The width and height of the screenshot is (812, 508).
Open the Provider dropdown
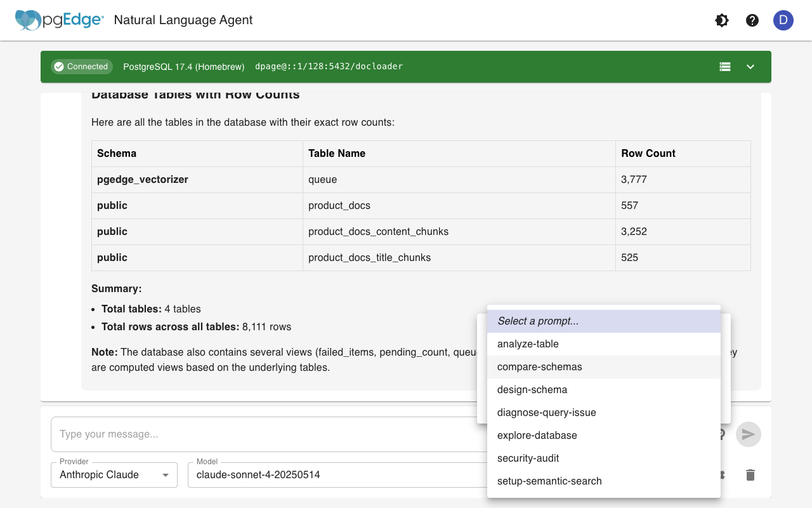click(114, 474)
